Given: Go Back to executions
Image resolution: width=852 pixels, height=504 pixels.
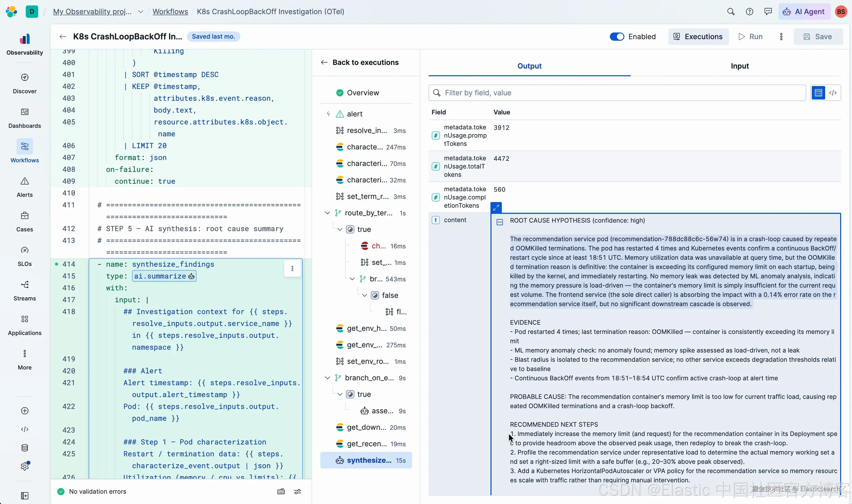Looking at the screenshot, I should [359, 63].
